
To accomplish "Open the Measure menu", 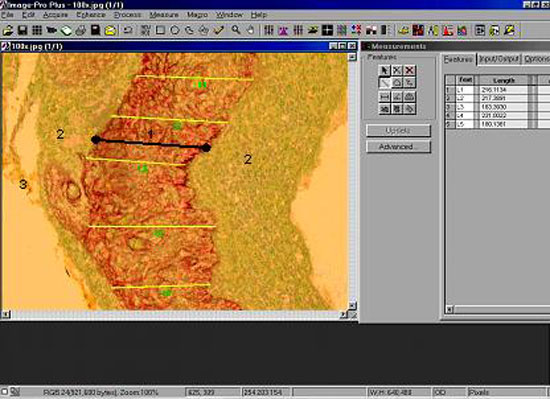I will (164, 15).
